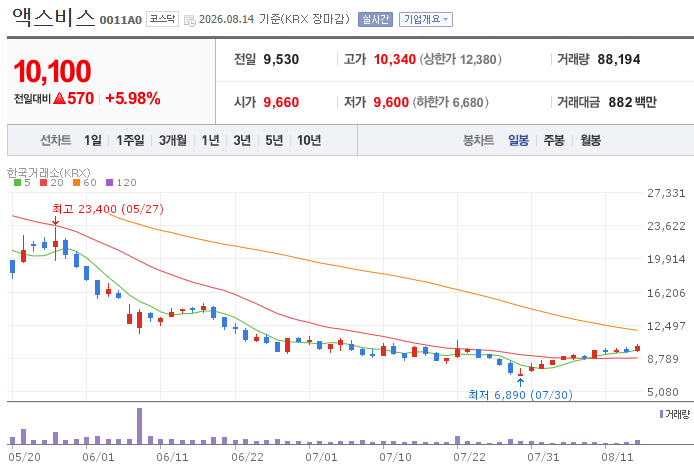This screenshot has width=694, height=469.
Task: Click the red up-triangle change icon
Action: 59,98
